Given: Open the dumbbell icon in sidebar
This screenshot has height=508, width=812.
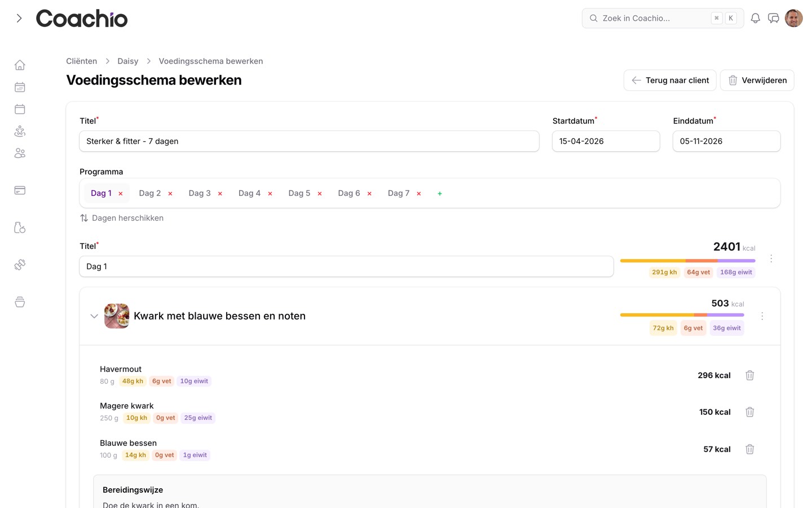Looking at the screenshot, I should (x=20, y=265).
